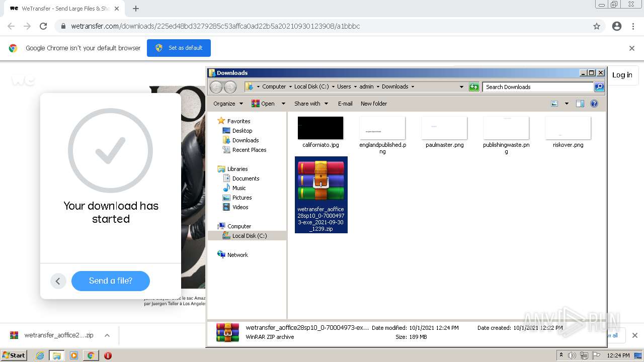
Task: Click Explorer Forward navigation button
Action: click(230, 87)
